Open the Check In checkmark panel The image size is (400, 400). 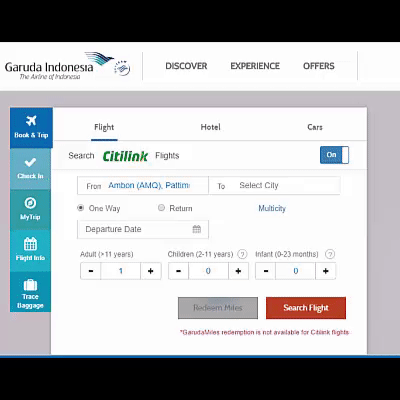(x=30, y=169)
